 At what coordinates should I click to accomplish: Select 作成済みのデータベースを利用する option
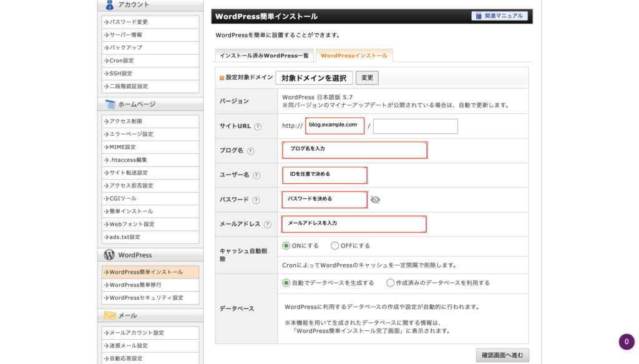(391, 283)
